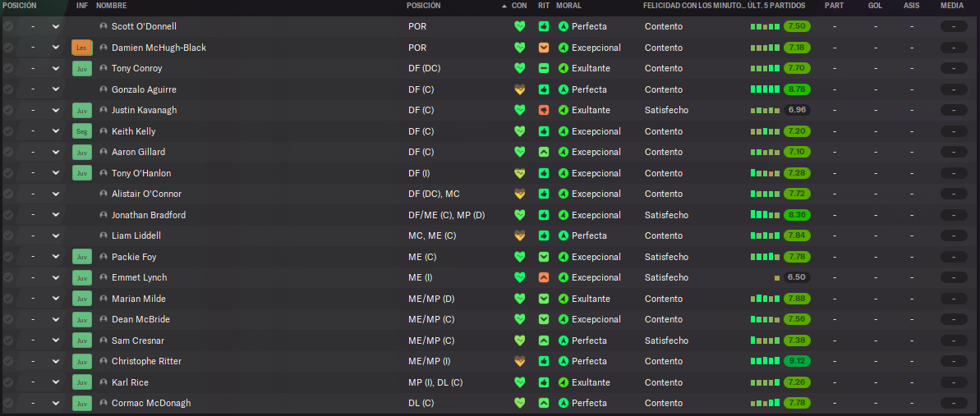Viewport: 980px width, 416px height.
Task: Click Dean McBride's condition heart icon
Action: tap(519, 319)
